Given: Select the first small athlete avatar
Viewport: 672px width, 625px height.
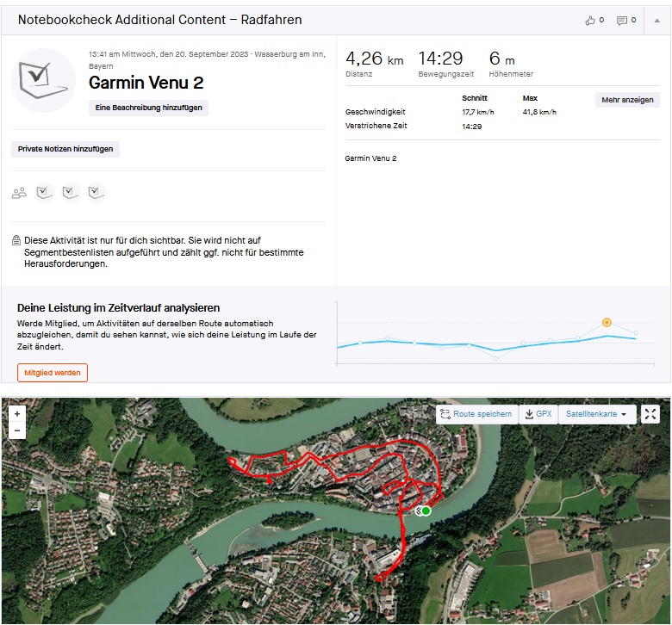Looking at the screenshot, I should (46, 193).
